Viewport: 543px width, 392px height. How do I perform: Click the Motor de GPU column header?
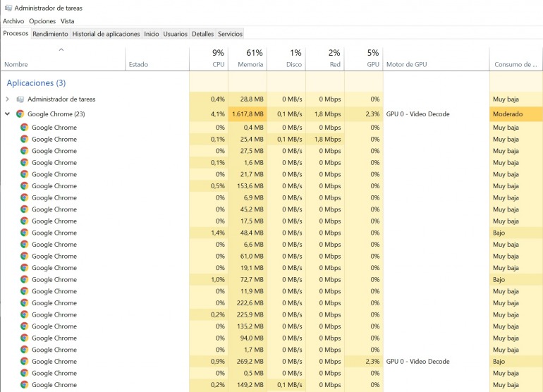[437, 59]
